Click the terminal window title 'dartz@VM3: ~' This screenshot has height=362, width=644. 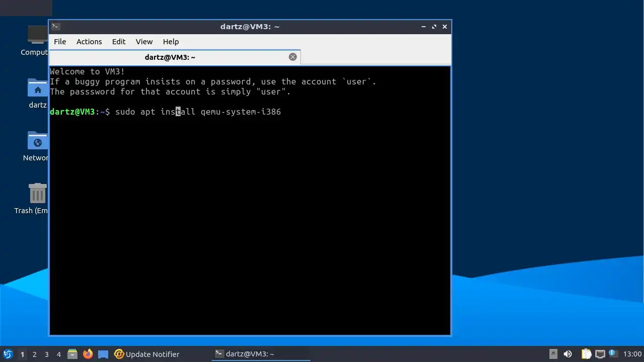coord(250,27)
